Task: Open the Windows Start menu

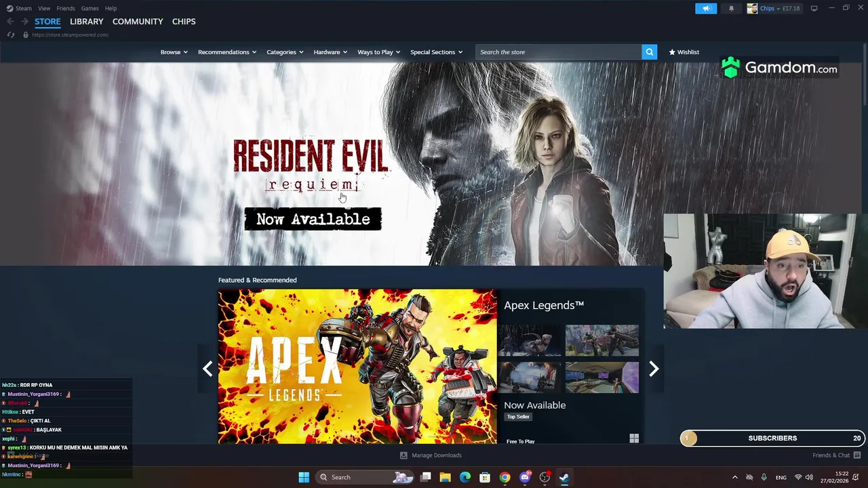Action: (304, 477)
